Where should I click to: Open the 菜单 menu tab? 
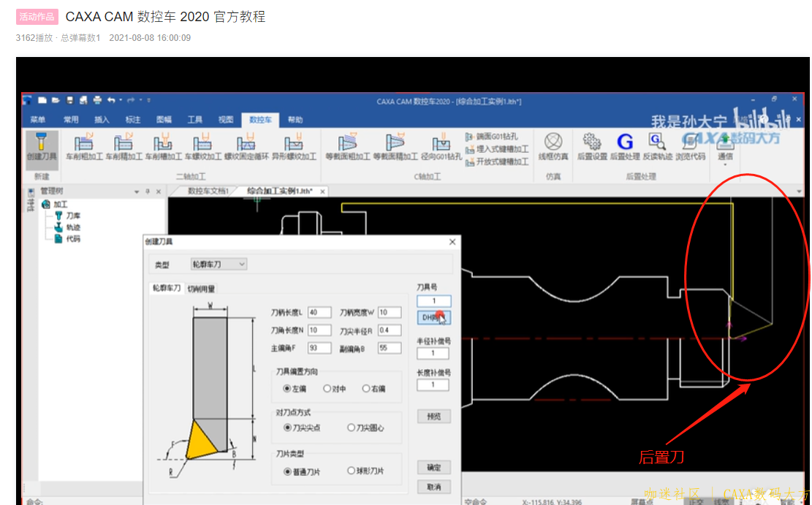[x=38, y=120]
